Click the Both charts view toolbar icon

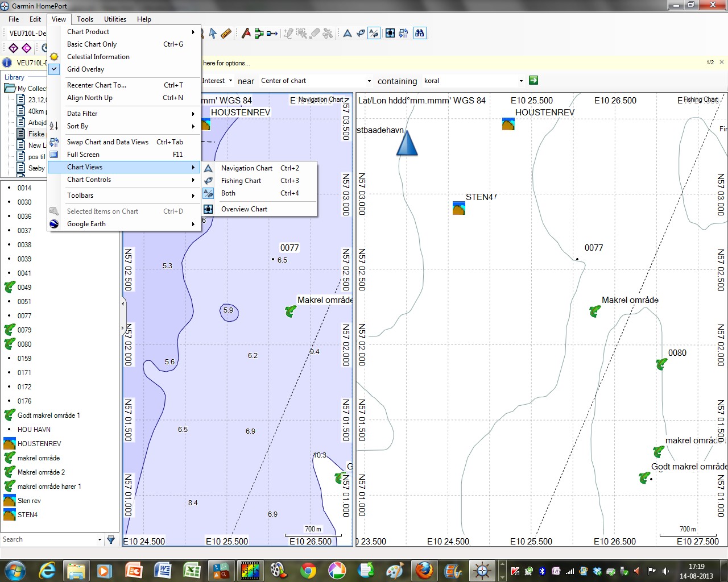pos(374,34)
